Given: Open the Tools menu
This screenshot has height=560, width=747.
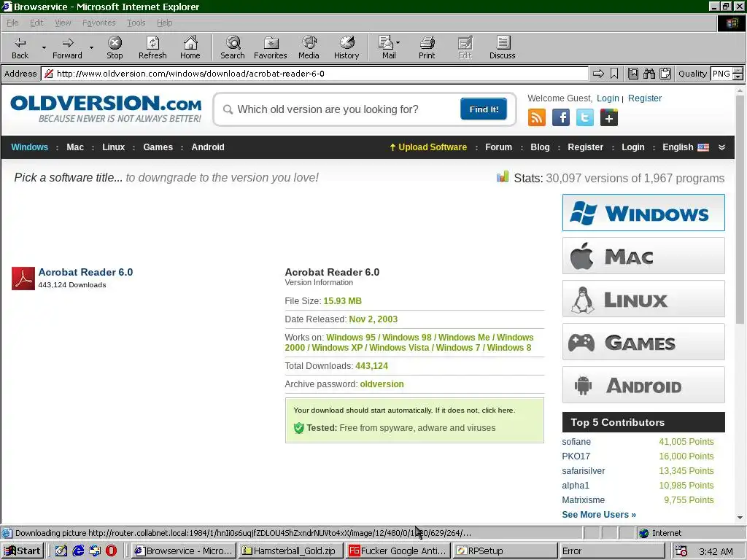Looking at the screenshot, I should (136, 23).
